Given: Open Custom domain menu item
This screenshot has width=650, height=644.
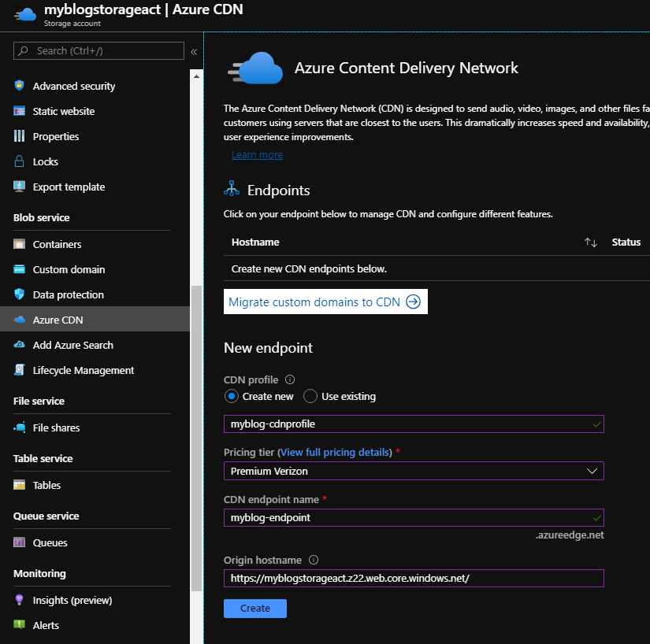Looking at the screenshot, I should (69, 269).
